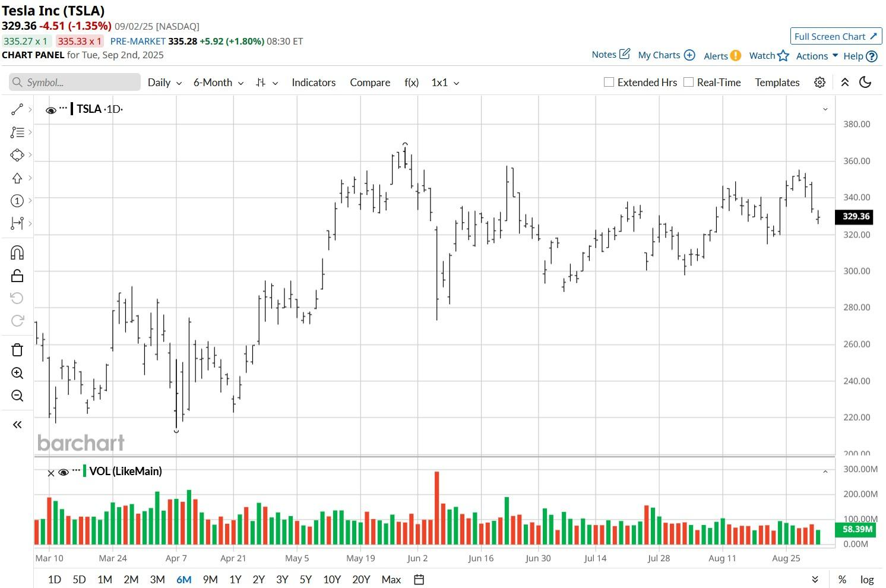Select the Max time range
Viewport: 886px width, 588px height.
coord(391,579)
